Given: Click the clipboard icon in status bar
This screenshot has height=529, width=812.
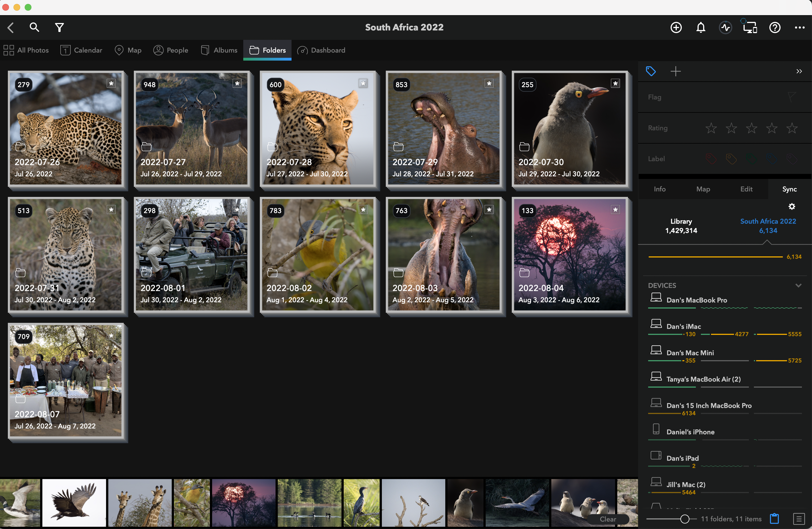Looking at the screenshot, I should [x=774, y=518].
